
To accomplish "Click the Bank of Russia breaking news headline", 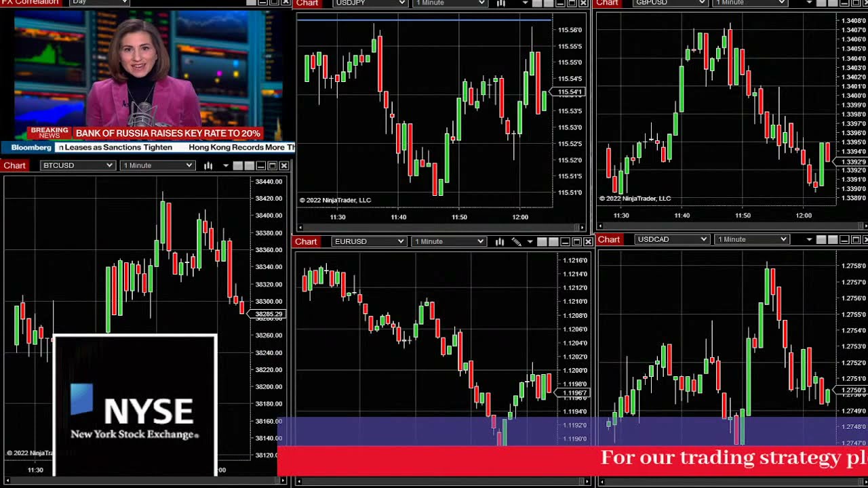I will [167, 134].
